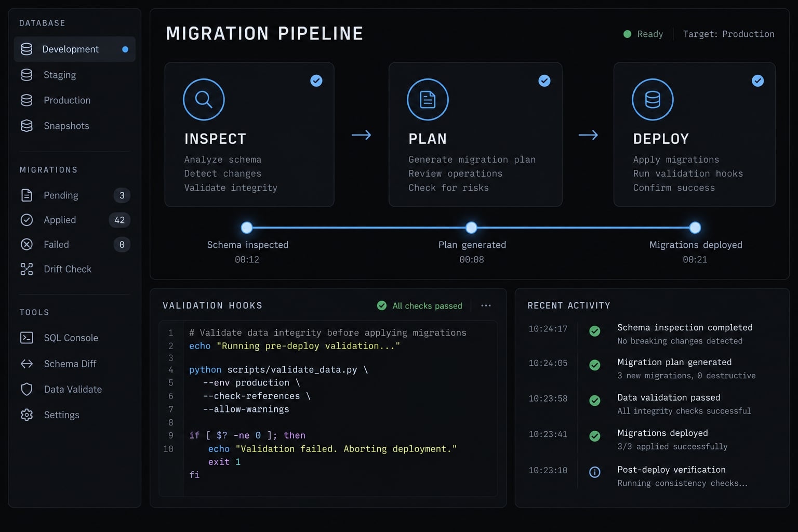798x532 pixels.
Task: Toggle the Deploy card completed checkmark
Action: (x=758, y=81)
